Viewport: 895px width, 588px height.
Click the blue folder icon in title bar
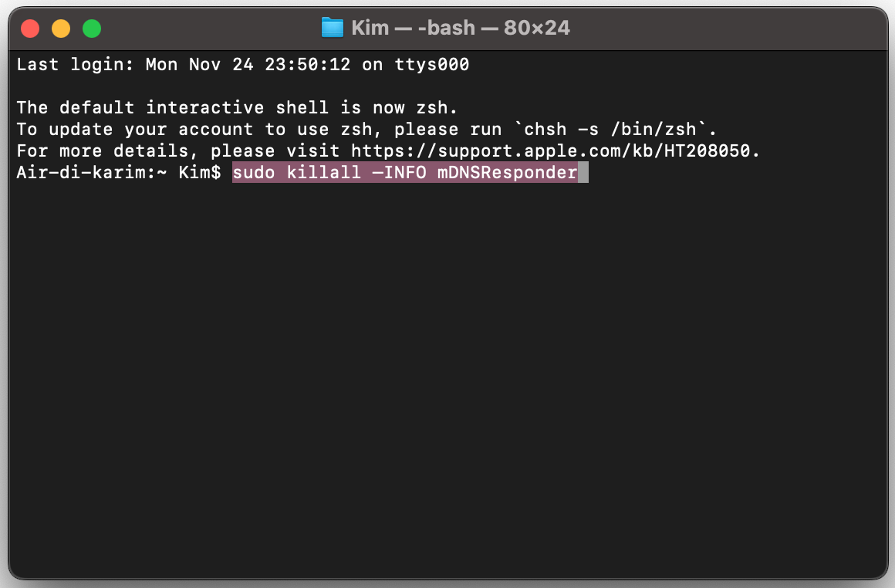point(332,27)
